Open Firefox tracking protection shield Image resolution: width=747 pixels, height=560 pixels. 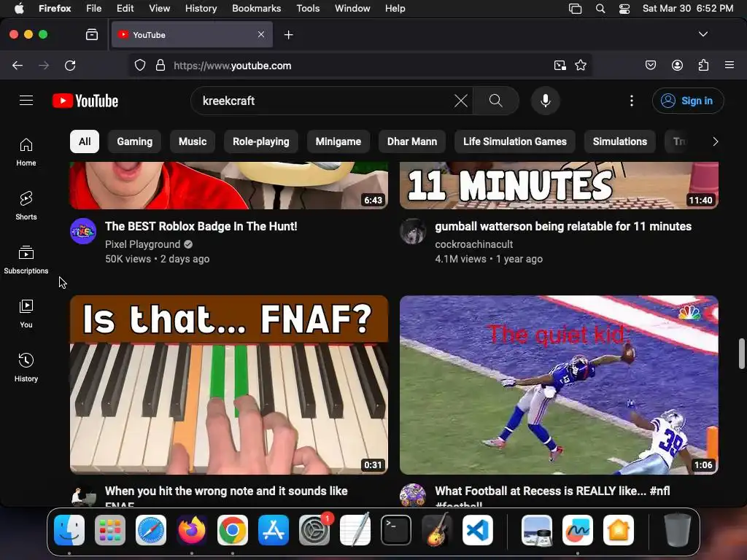pos(139,65)
